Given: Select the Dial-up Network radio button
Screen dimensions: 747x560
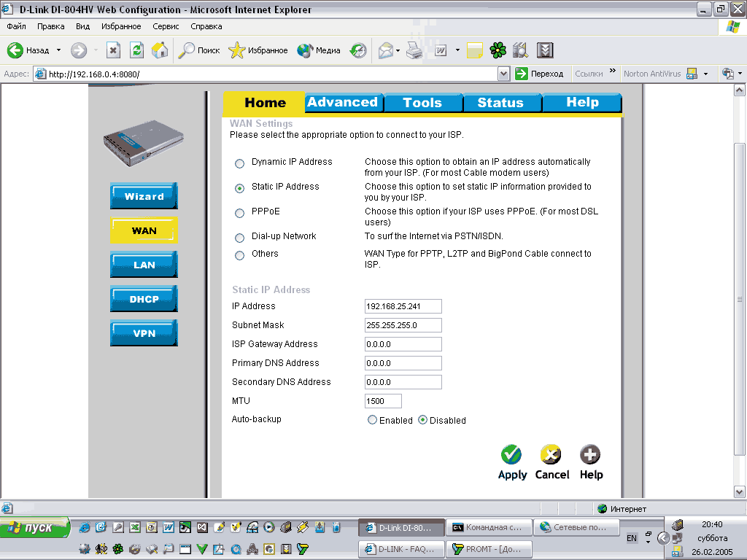Looking at the screenshot, I should pyautogui.click(x=239, y=238).
